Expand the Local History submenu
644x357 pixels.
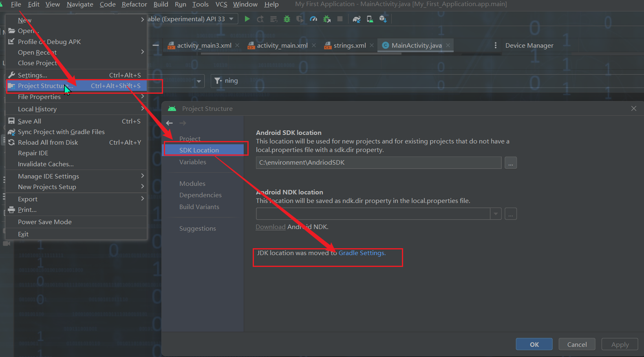pos(142,109)
